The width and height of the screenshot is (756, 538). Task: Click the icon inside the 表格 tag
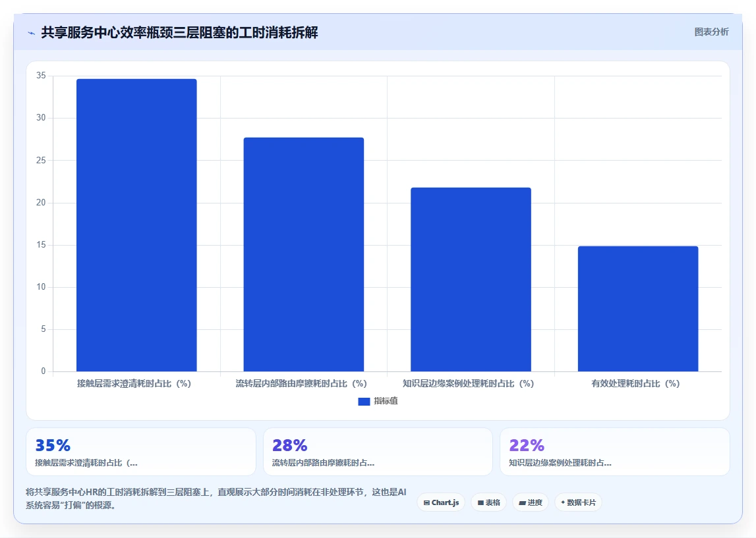(480, 503)
